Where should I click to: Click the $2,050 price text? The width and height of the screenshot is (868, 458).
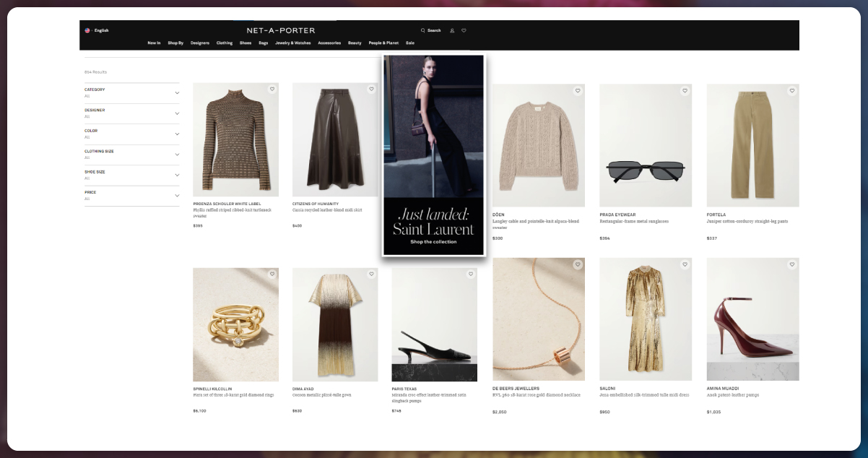point(500,412)
